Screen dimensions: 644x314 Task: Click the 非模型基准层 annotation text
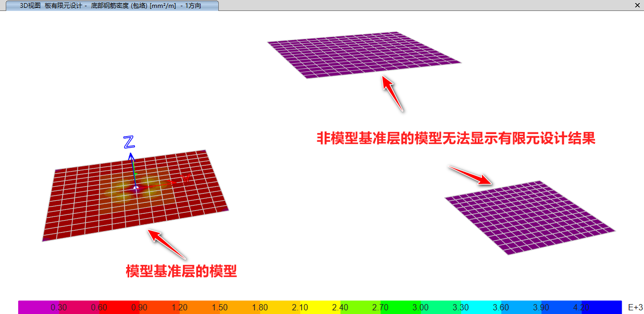tap(456, 138)
